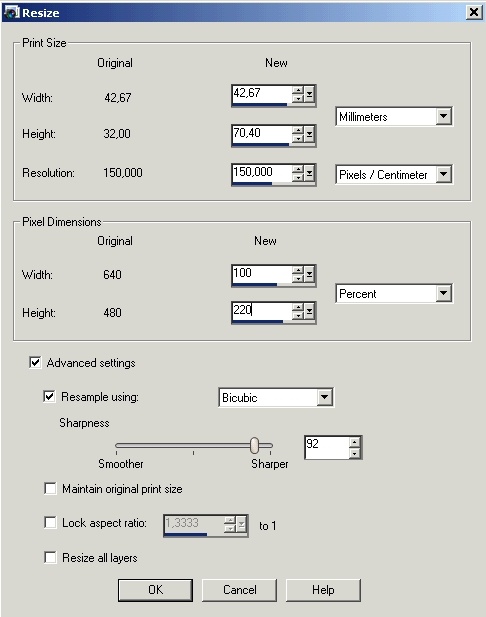The width and height of the screenshot is (486, 617).
Task: Click the Resize dialog title bar icon
Action: tap(11, 12)
